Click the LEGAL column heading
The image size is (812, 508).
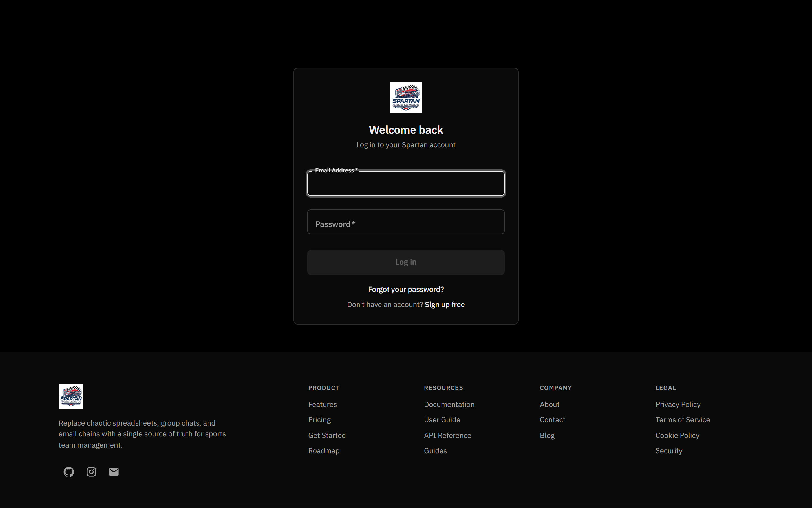pos(665,388)
